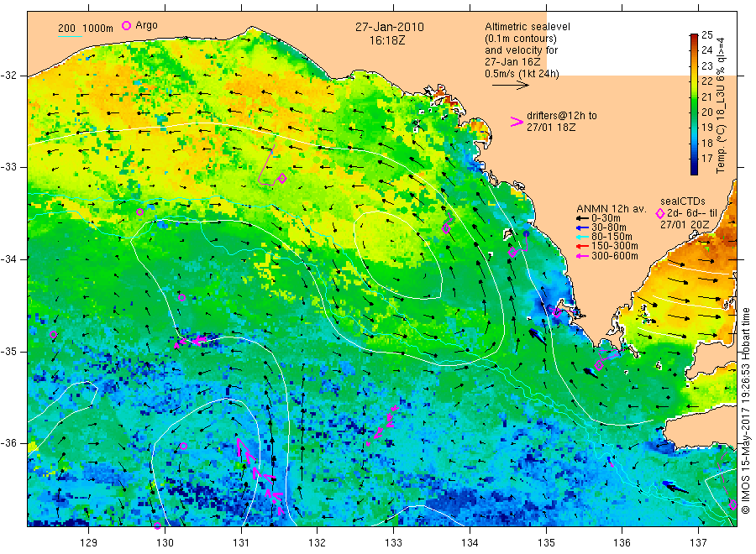Image resolution: width=756 pixels, height=554 pixels.
Task: Click the longitude axis label '133'
Action: coord(393,543)
